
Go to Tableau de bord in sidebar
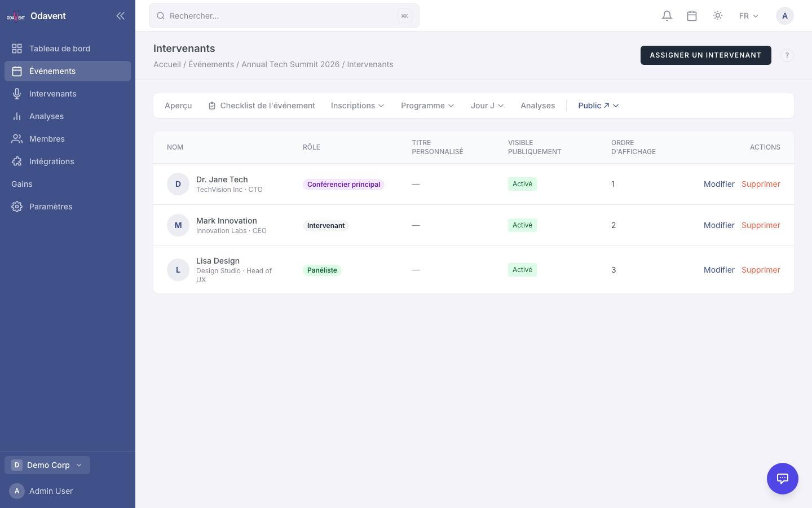tap(68, 49)
